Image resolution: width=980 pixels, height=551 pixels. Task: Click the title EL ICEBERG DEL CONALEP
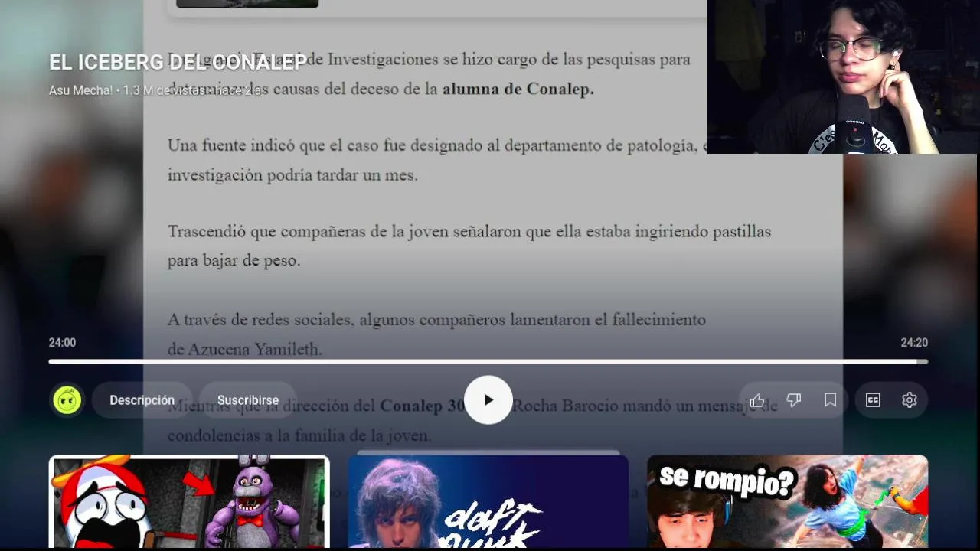178,63
